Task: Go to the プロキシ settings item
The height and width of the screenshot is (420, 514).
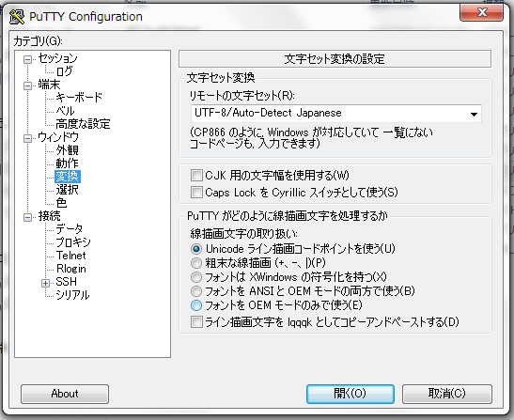Action: coord(73,242)
